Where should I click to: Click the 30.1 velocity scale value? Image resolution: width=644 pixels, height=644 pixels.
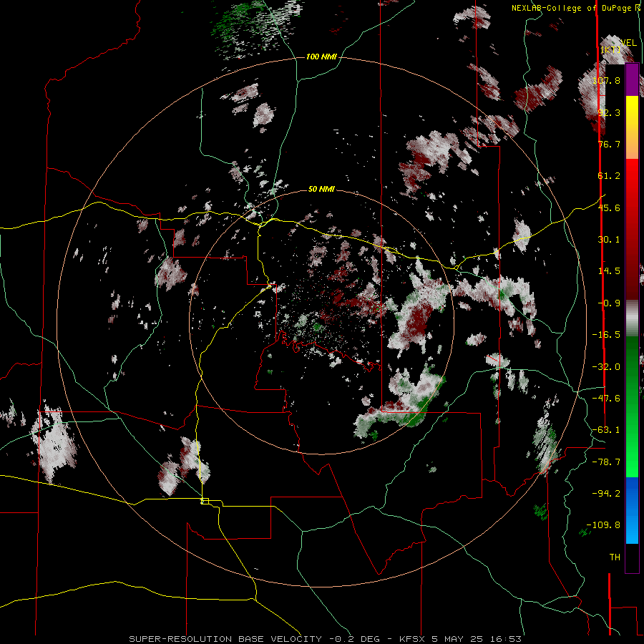click(x=609, y=240)
